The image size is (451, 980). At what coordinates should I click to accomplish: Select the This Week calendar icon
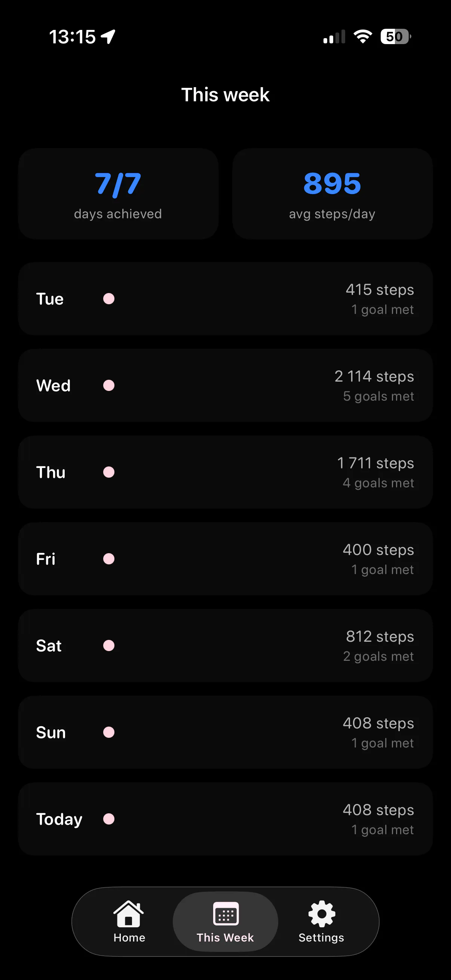tap(226, 913)
